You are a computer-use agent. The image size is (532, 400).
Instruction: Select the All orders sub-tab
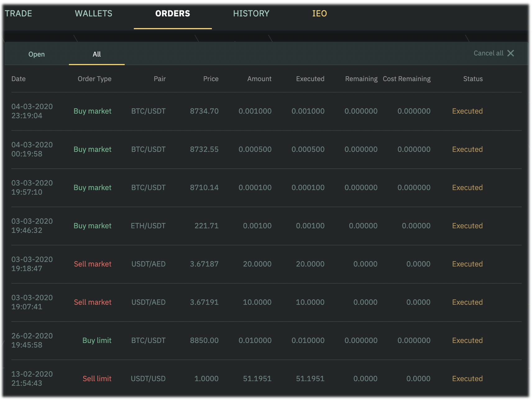pos(97,54)
